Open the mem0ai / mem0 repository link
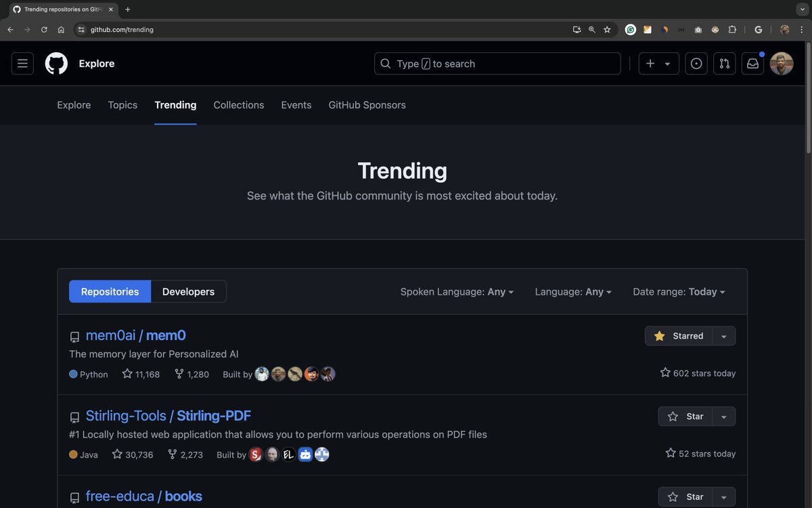The width and height of the screenshot is (812, 508). 135,335
